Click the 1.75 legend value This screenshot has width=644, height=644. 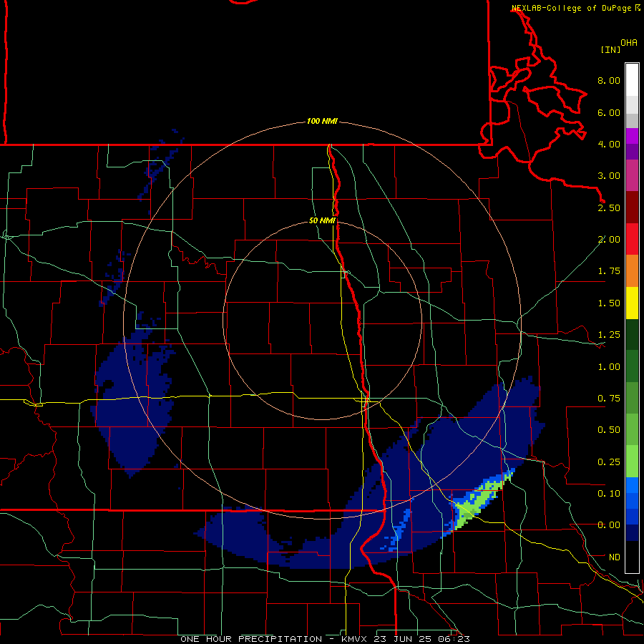pyautogui.click(x=609, y=271)
